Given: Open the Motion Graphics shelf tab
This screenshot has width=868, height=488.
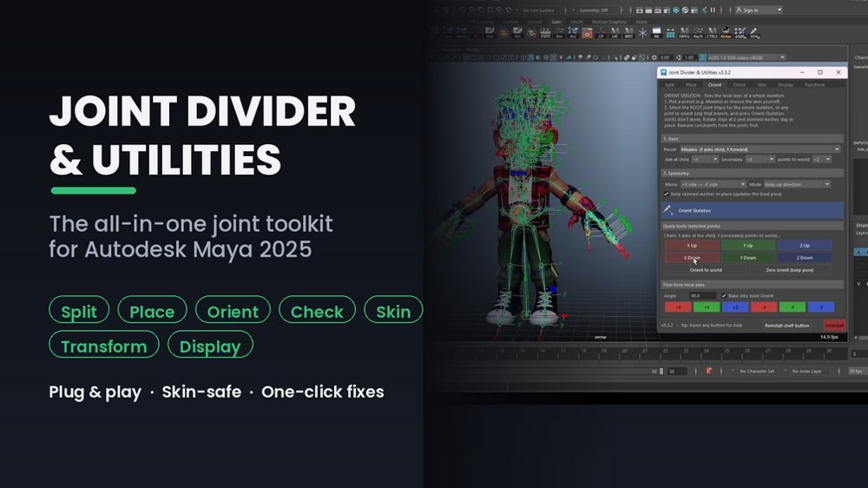Looking at the screenshot, I should [x=609, y=23].
